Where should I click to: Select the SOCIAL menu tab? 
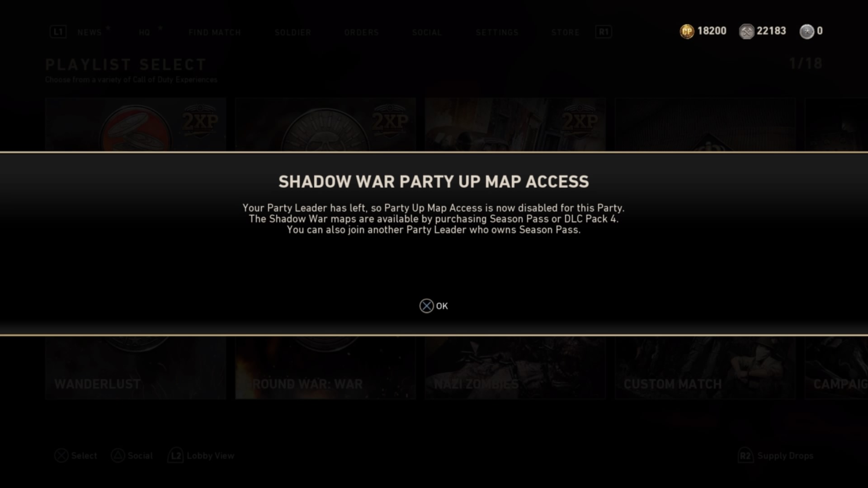tap(427, 33)
